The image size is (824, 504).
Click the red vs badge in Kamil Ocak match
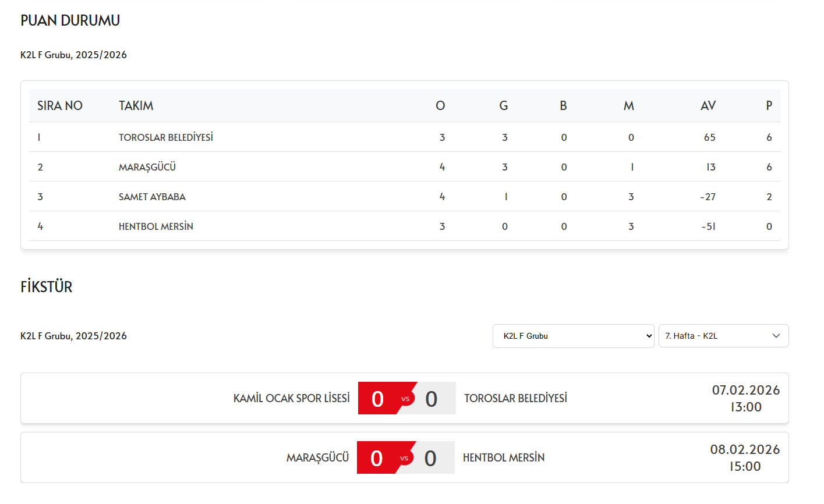[x=405, y=399]
